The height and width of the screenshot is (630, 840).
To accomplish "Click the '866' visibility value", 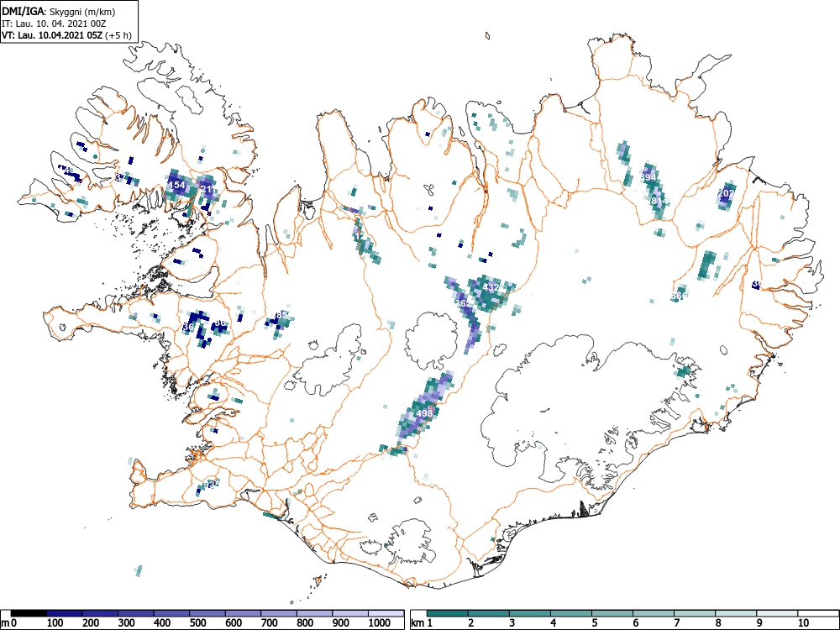I will coord(679,296).
